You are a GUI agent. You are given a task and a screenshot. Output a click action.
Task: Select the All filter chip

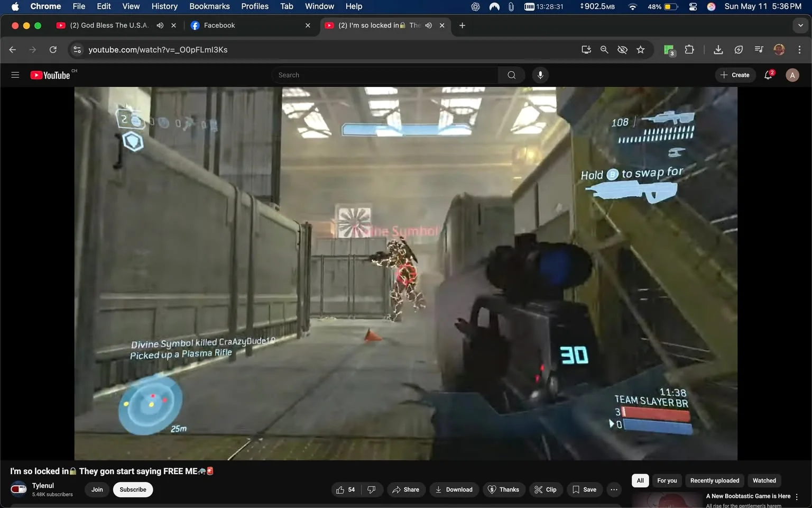[640, 480]
